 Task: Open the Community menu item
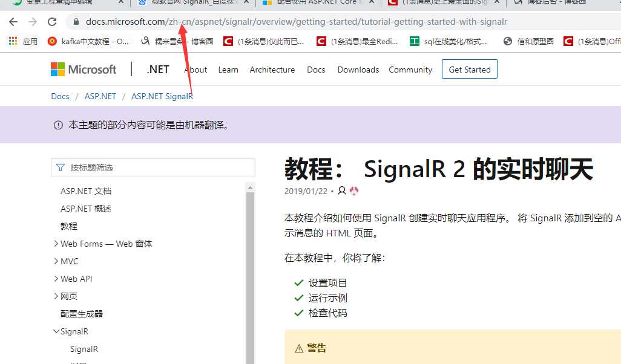410,70
